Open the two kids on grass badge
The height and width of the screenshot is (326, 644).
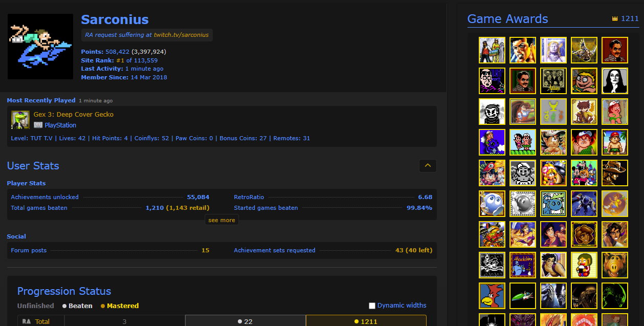[523, 142]
